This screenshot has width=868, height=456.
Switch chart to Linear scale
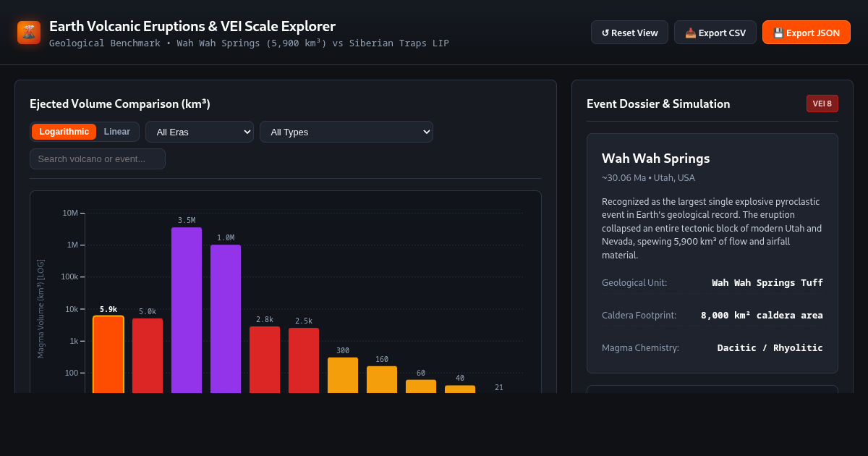(x=117, y=132)
